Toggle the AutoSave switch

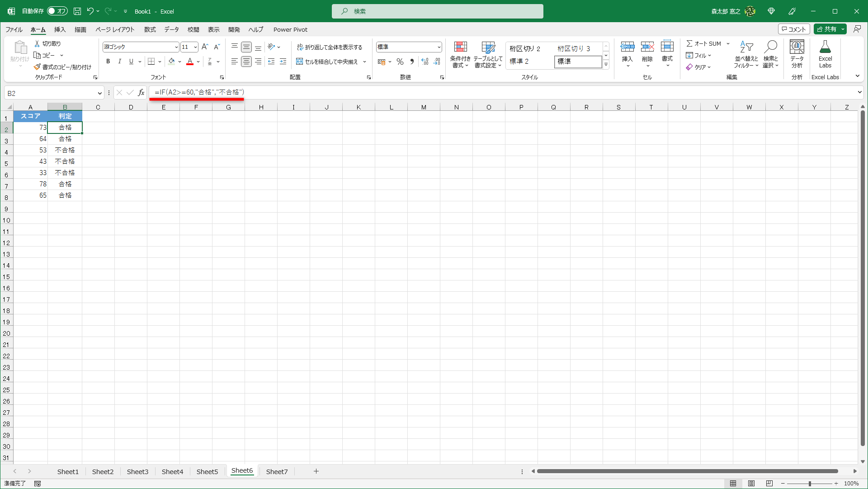click(x=57, y=11)
